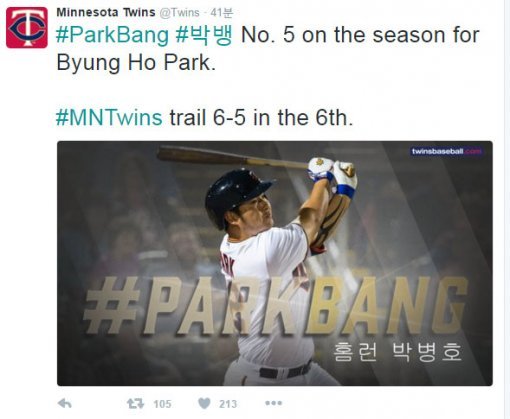The height and width of the screenshot is (419, 510).
Task: Retweet using the retweet arrows icon
Action: click(x=135, y=404)
